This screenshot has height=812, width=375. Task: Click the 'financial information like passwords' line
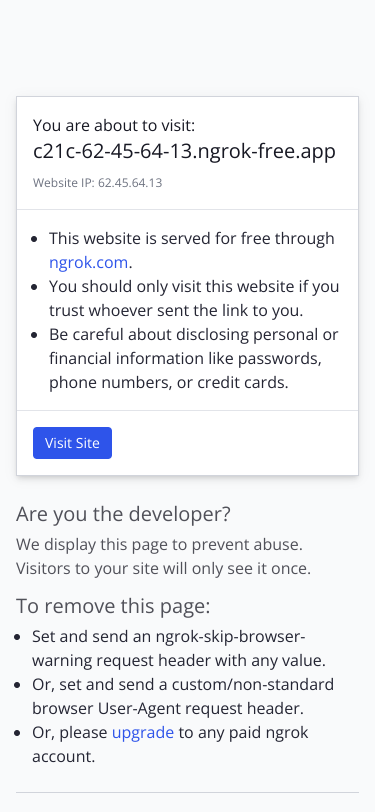pos(185,358)
